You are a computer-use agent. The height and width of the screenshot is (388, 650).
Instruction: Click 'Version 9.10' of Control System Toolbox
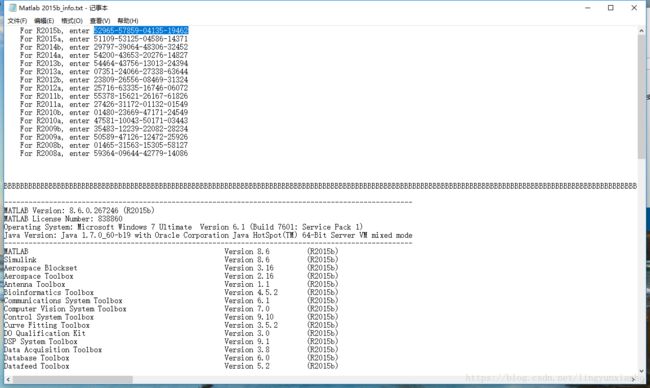tap(249, 317)
